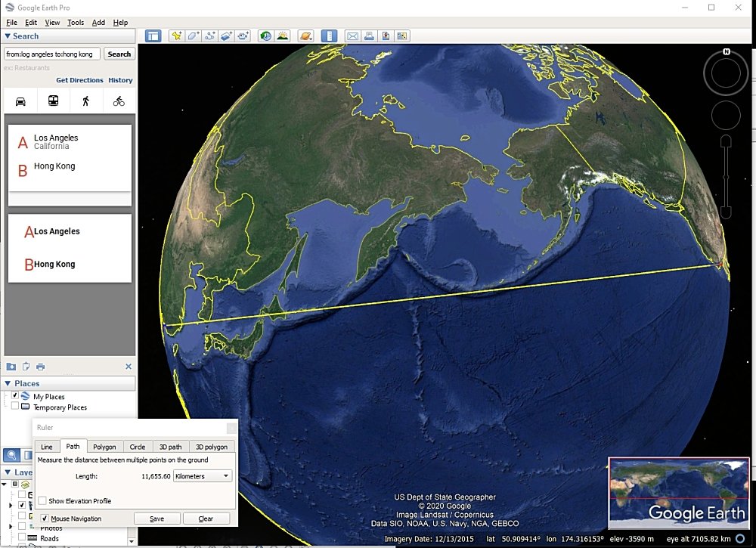Open the Add menu
756x548 pixels.
click(x=98, y=23)
